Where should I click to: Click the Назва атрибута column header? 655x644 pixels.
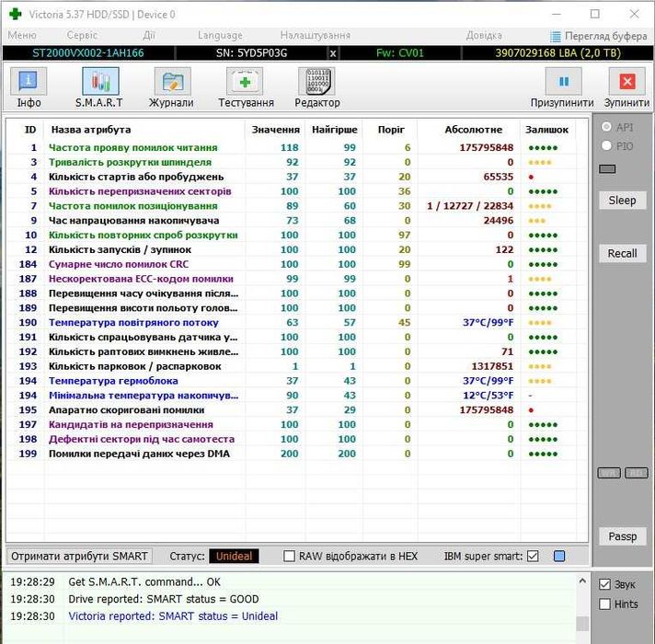(x=91, y=130)
